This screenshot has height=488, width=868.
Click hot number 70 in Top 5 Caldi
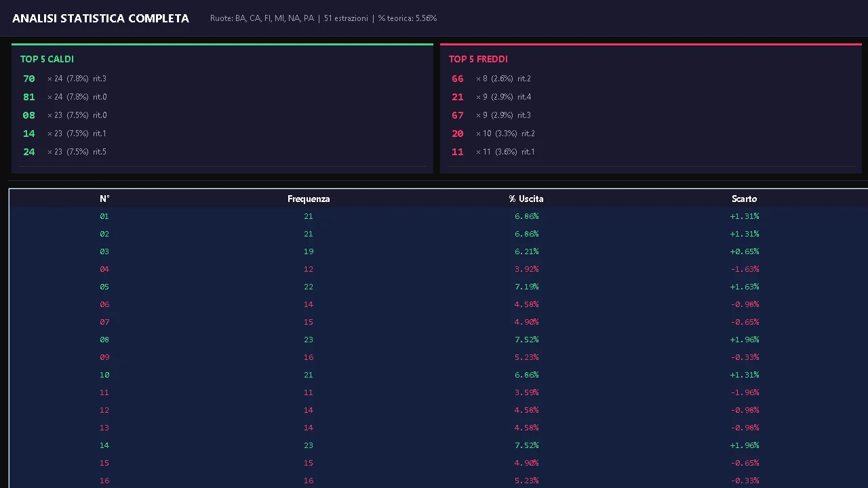(x=28, y=79)
